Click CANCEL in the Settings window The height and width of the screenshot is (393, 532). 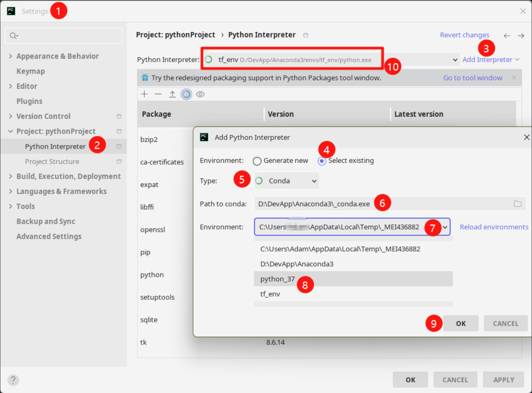click(x=455, y=380)
